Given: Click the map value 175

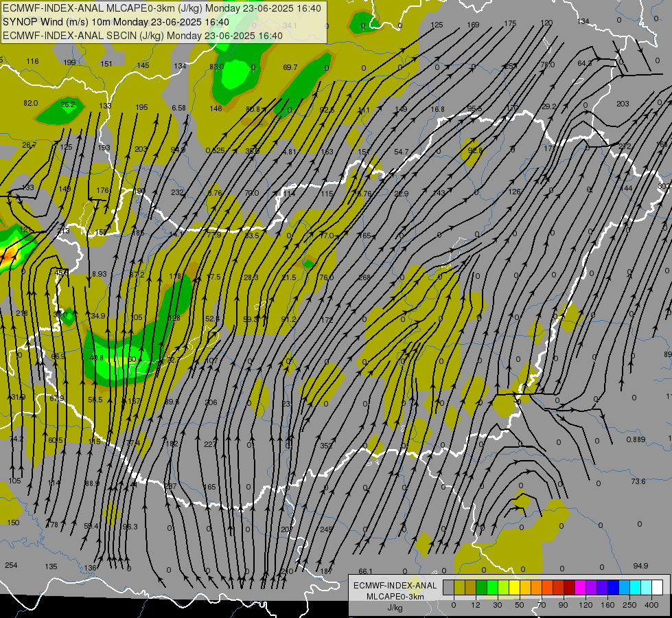Looking at the screenshot, I should coord(510,23).
